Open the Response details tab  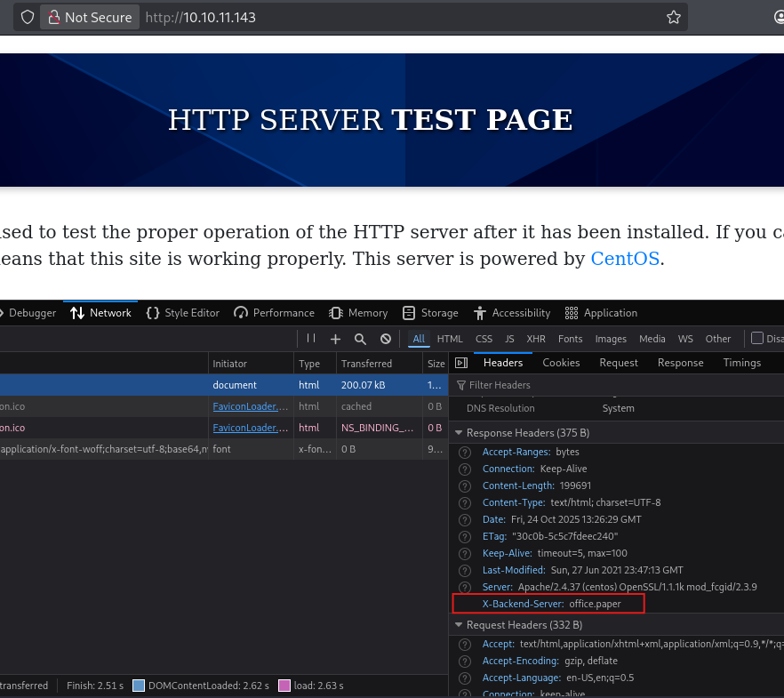681,363
